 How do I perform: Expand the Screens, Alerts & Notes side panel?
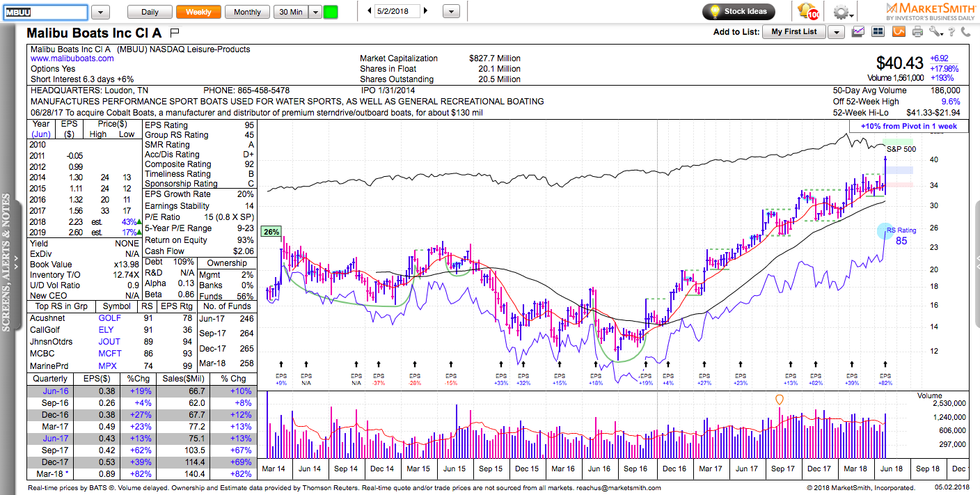click(x=7, y=262)
